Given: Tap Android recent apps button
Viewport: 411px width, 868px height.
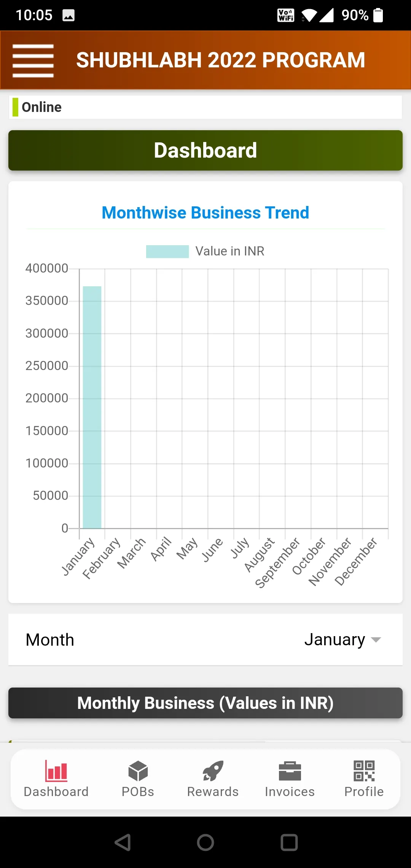Looking at the screenshot, I should coord(289,842).
